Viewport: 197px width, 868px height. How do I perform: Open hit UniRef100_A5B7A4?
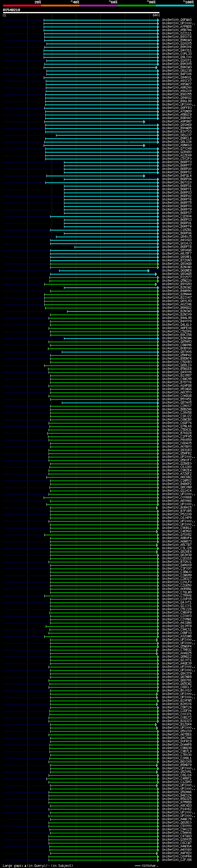[176, 30]
